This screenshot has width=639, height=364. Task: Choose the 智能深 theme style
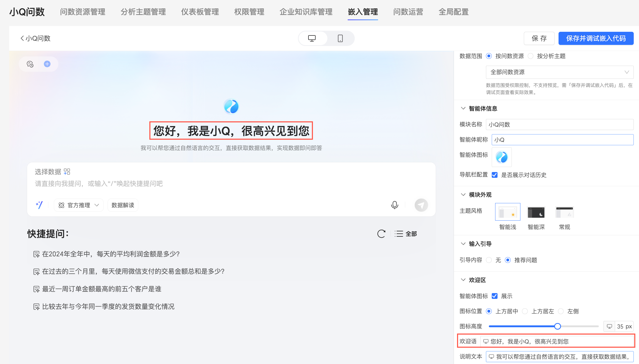coord(536,212)
